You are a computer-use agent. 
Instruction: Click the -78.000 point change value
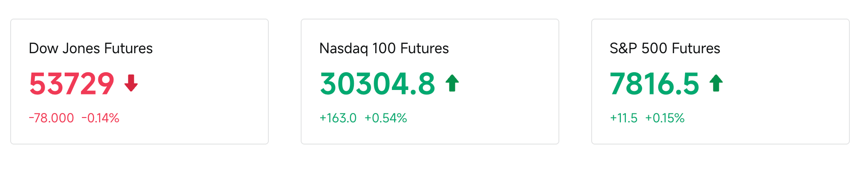click(x=51, y=118)
